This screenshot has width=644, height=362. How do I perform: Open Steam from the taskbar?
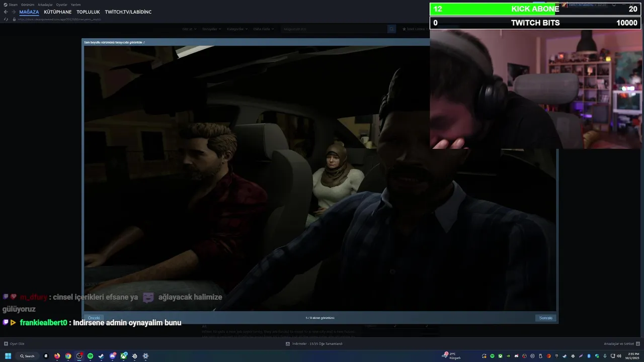[101, 356]
